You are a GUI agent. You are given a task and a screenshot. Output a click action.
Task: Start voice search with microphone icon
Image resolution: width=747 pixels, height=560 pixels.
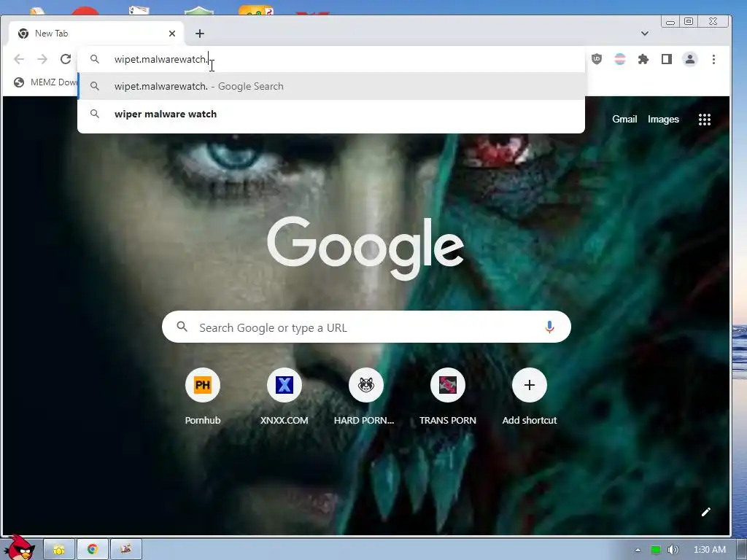[x=549, y=327]
